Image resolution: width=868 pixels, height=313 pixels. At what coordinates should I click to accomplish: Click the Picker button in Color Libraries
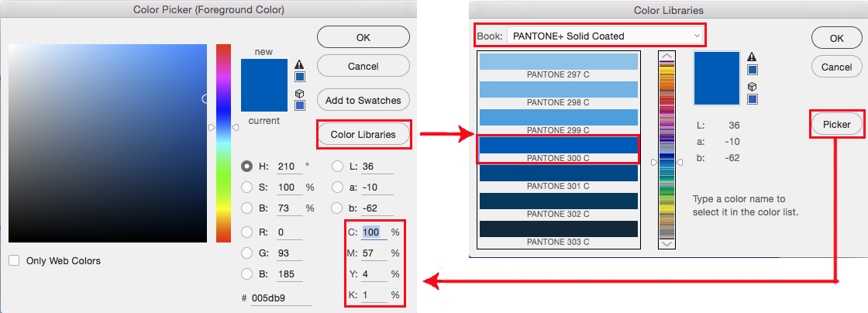(837, 125)
